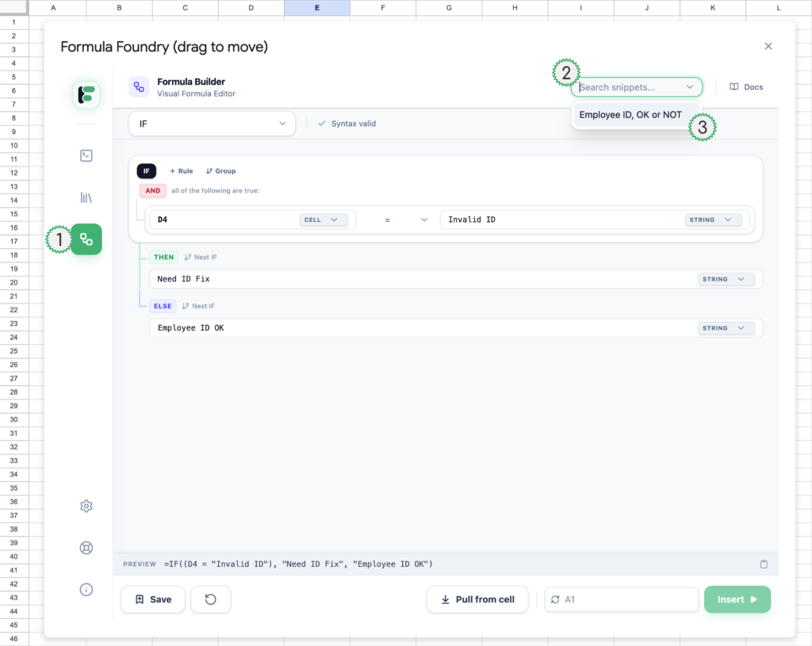Open the Docs link
This screenshot has height=646, width=812.
pyautogui.click(x=746, y=87)
